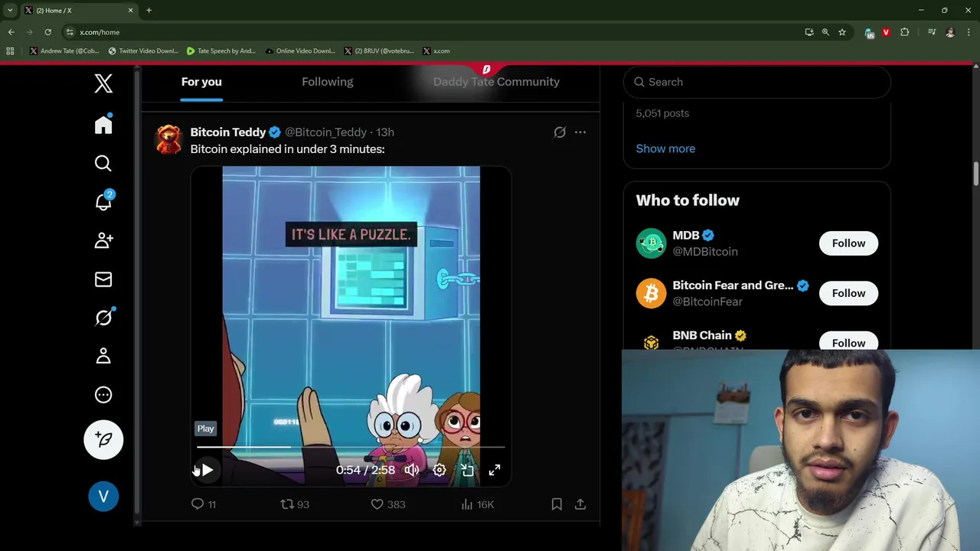Reply to the post with 11 comments
The height and width of the screenshot is (551, 980).
[x=203, y=504]
